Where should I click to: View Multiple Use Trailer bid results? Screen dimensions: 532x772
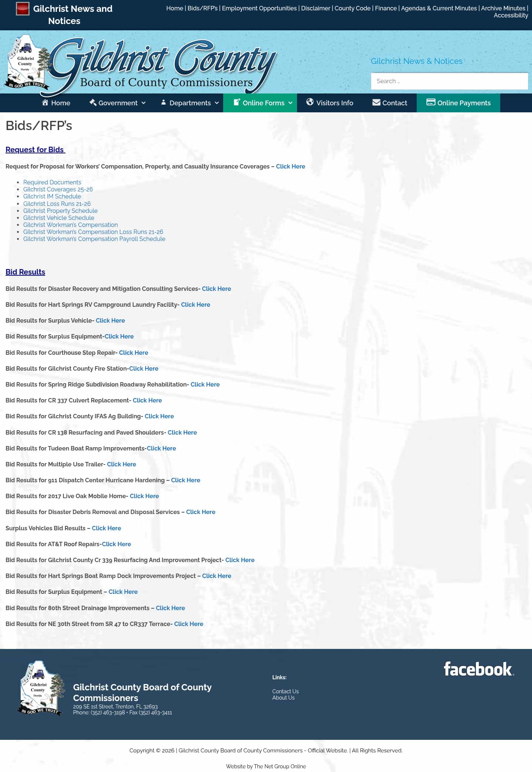coord(122,464)
